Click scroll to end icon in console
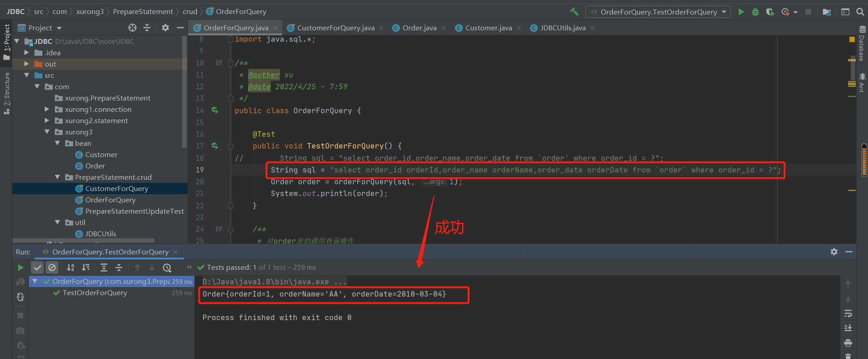 [x=848, y=328]
